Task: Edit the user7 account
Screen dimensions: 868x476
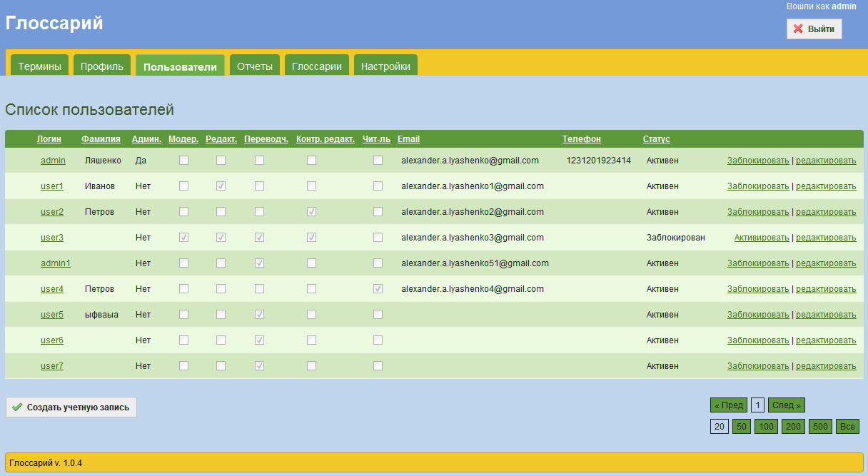Action: pos(826,366)
